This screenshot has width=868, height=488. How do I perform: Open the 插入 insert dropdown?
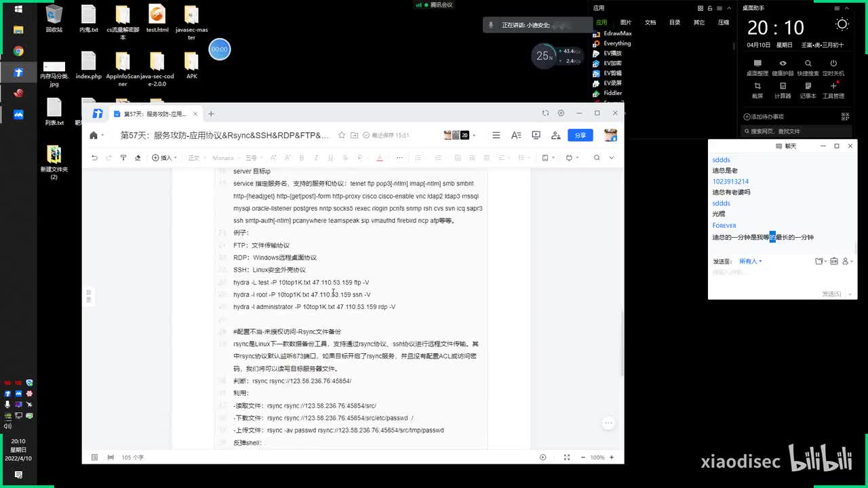point(164,158)
